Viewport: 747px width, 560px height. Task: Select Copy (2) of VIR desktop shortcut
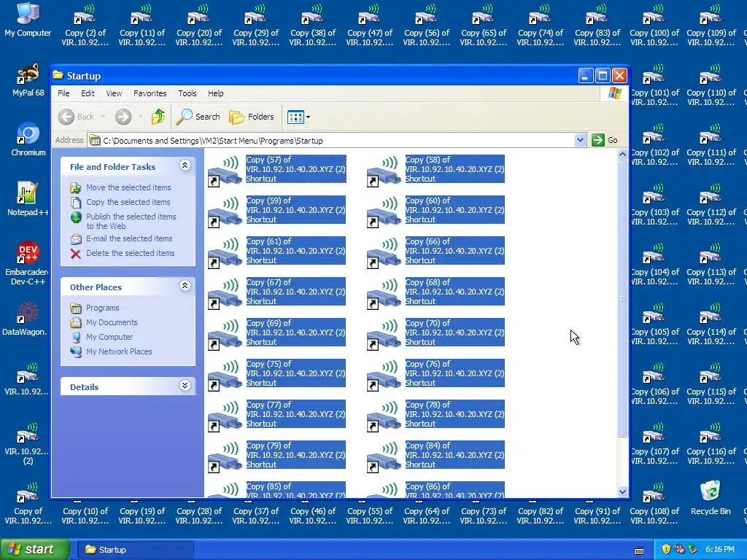tap(85, 24)
